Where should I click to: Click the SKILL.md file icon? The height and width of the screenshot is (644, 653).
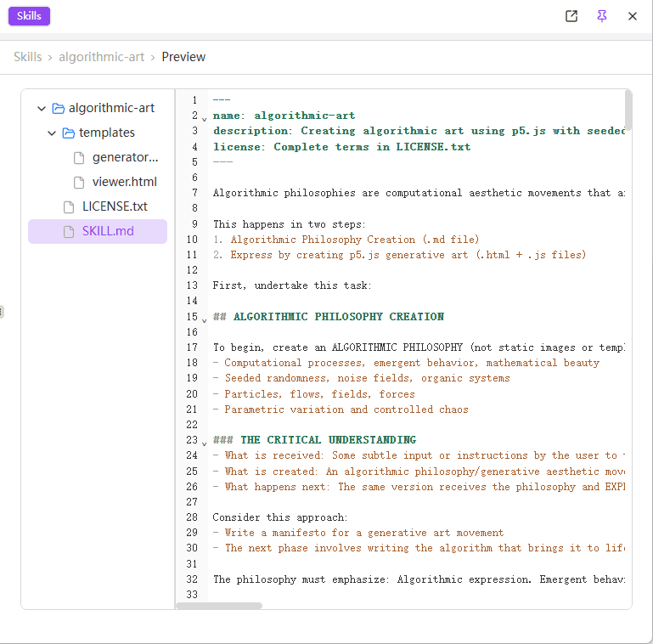[x=69, y=231]
